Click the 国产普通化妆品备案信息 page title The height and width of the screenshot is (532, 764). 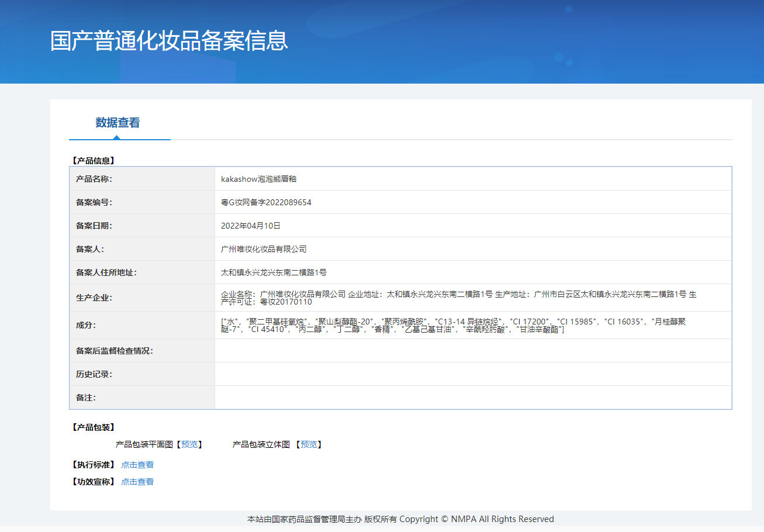169,41
